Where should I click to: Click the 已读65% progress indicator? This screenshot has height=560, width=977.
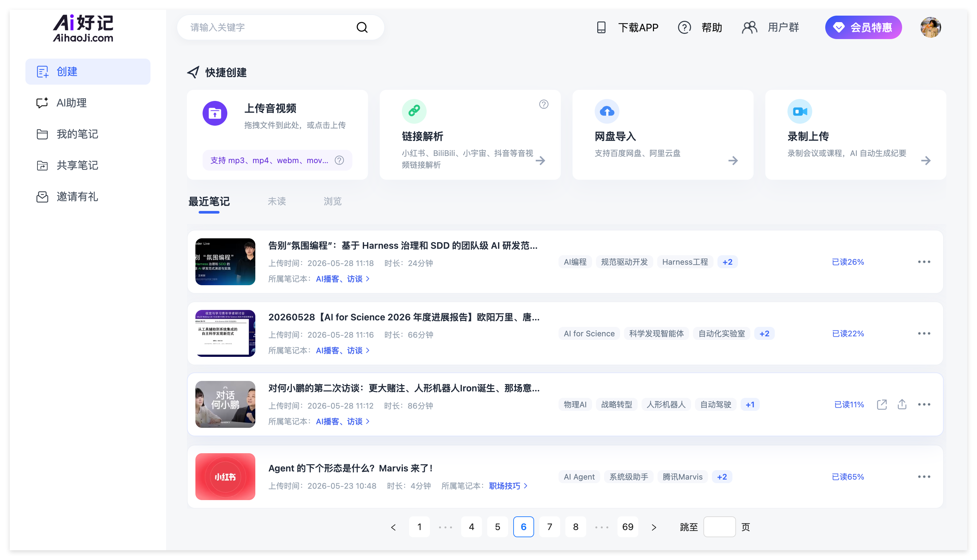pos(848,477)
